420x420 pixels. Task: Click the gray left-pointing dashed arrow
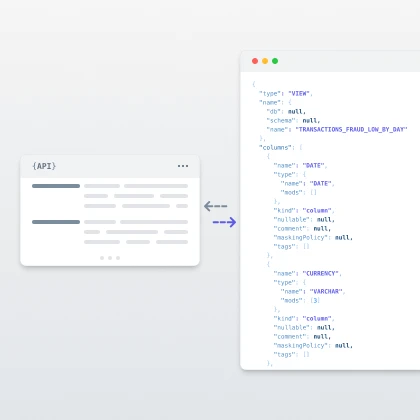pos(215,206)
